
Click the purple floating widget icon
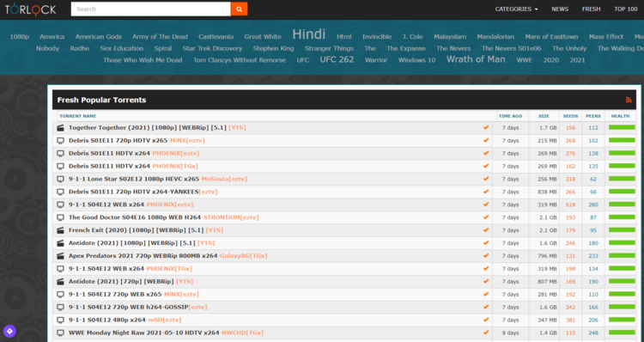click(9, 331)
